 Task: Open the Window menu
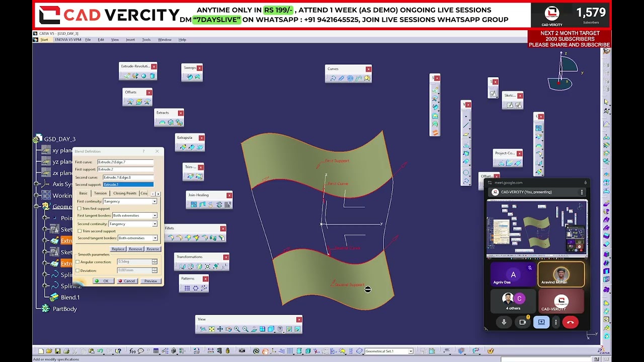point(165,40)
